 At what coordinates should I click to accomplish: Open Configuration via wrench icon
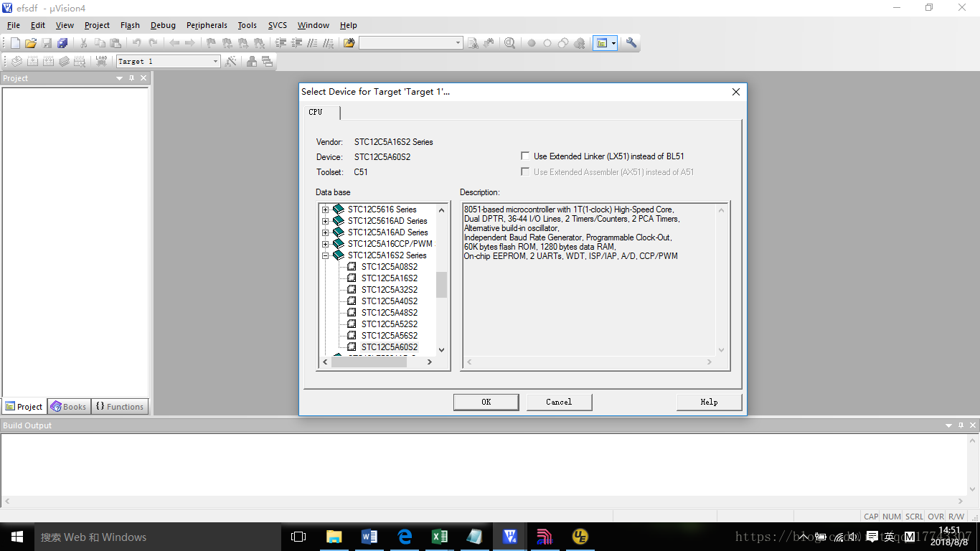[x=631, y=43]
